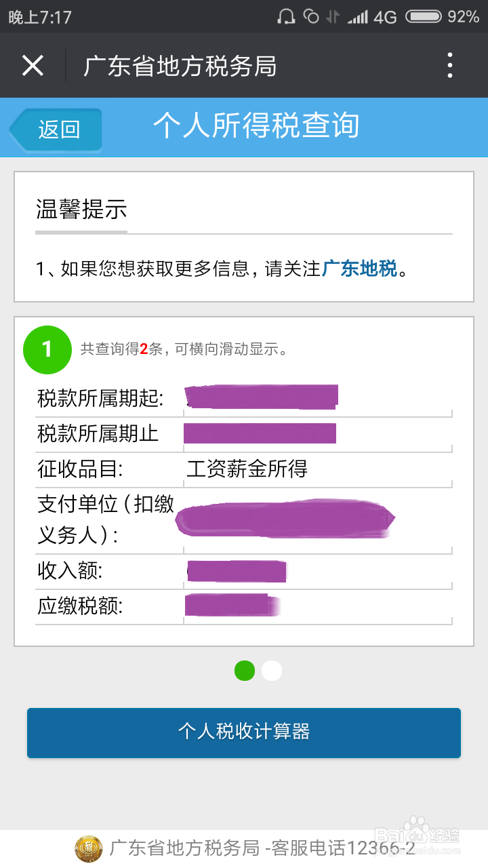
Task: Open the 广东地税 link
Action: (x=359, y=269)
